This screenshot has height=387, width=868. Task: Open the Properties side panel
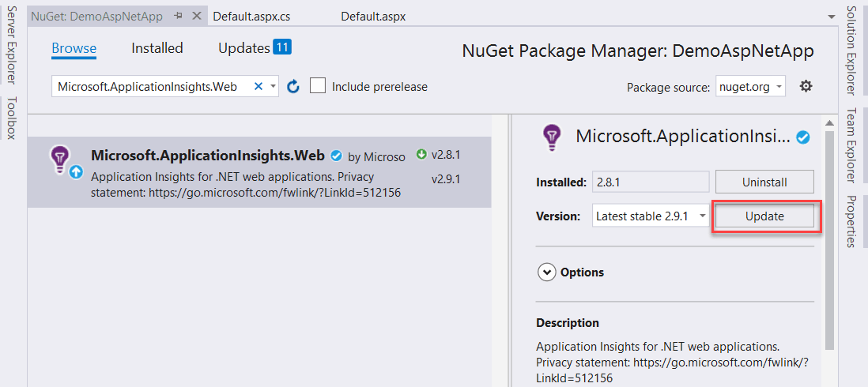coord(853,221)
